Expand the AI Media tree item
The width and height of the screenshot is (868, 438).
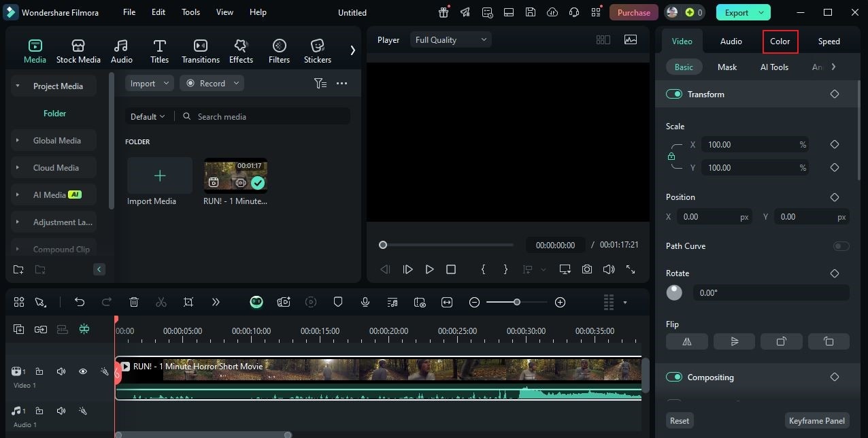[18, 195]
